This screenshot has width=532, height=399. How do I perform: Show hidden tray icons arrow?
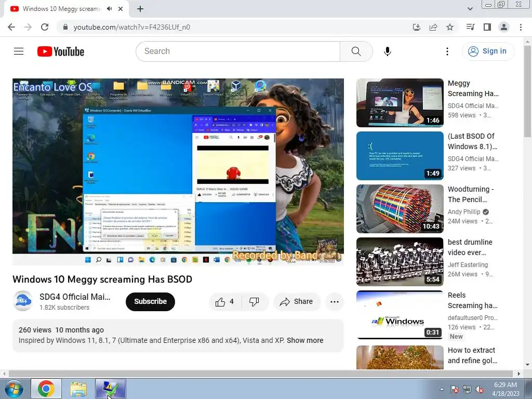(442, 389)
